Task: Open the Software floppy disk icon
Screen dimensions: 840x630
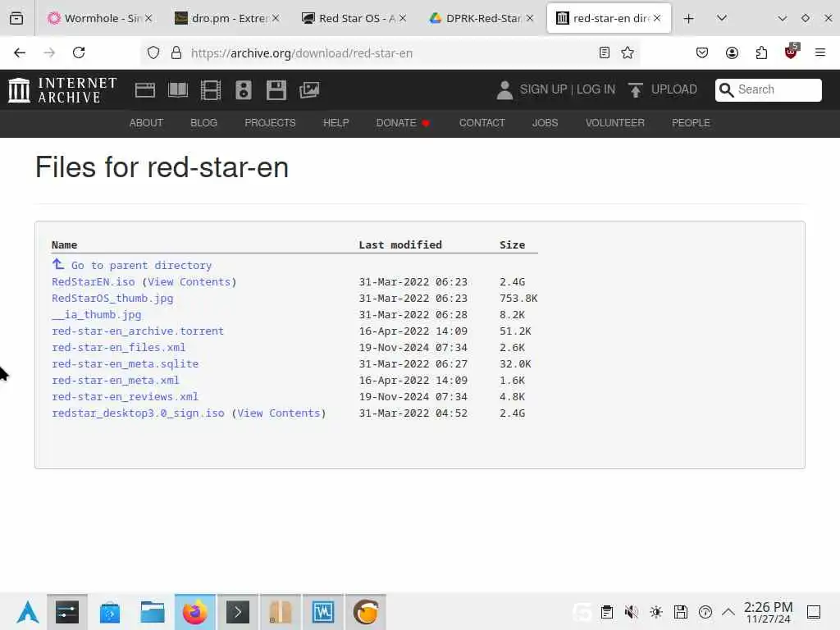Action: click(x=276, y=90)
